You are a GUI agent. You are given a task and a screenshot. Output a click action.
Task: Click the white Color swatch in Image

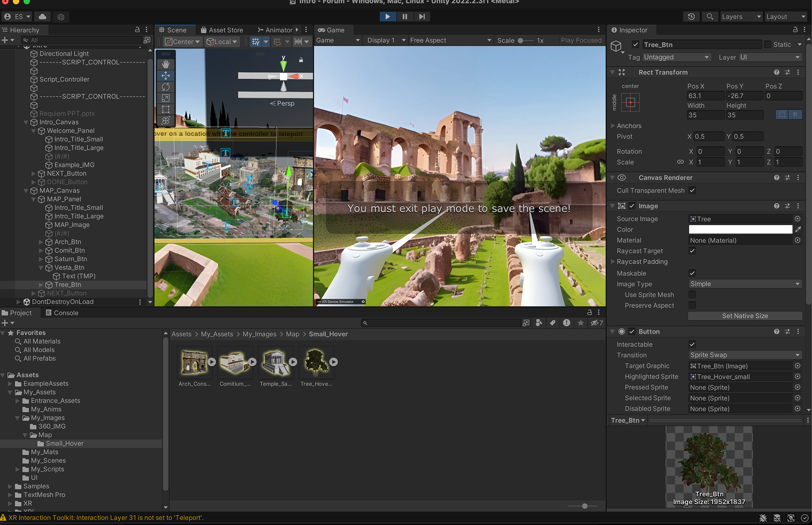pos(740,229)
